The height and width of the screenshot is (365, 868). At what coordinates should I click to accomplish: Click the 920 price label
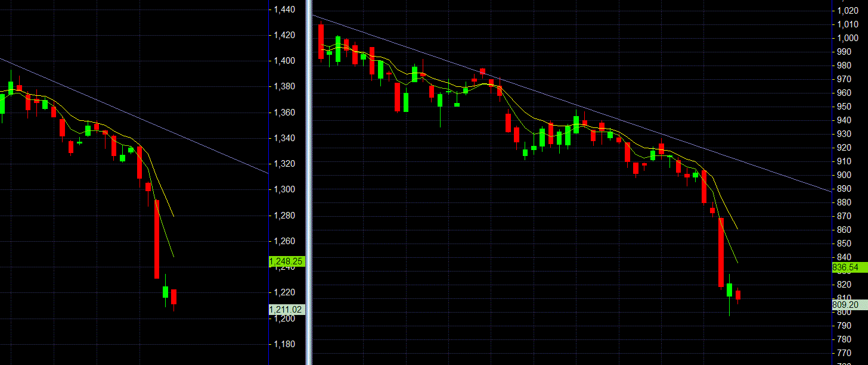point(845,148)
